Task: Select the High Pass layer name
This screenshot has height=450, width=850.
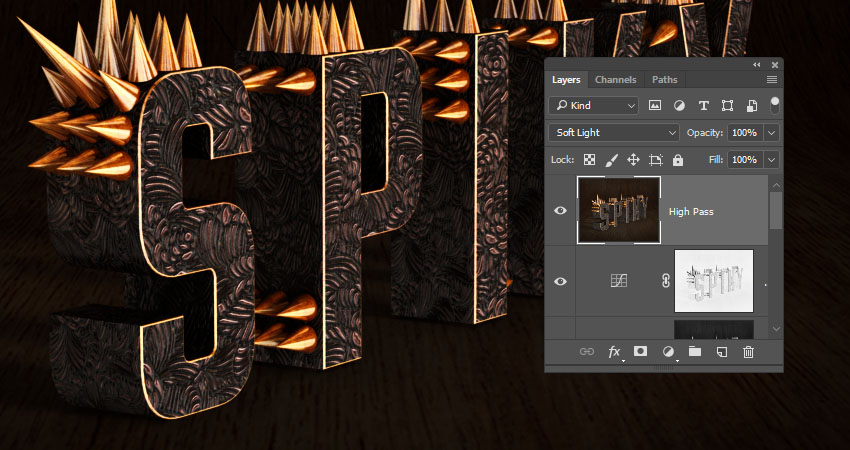Action: pos(691,211)
